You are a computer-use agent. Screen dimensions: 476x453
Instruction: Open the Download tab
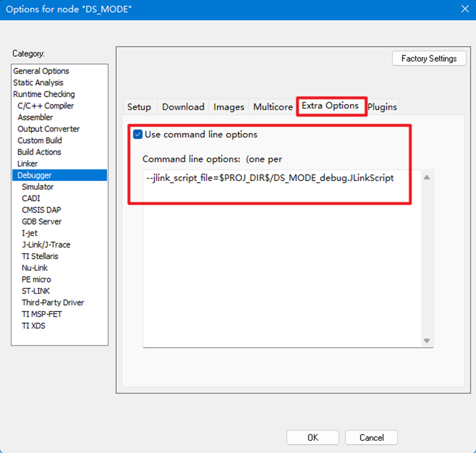click(x=183, y=107)
